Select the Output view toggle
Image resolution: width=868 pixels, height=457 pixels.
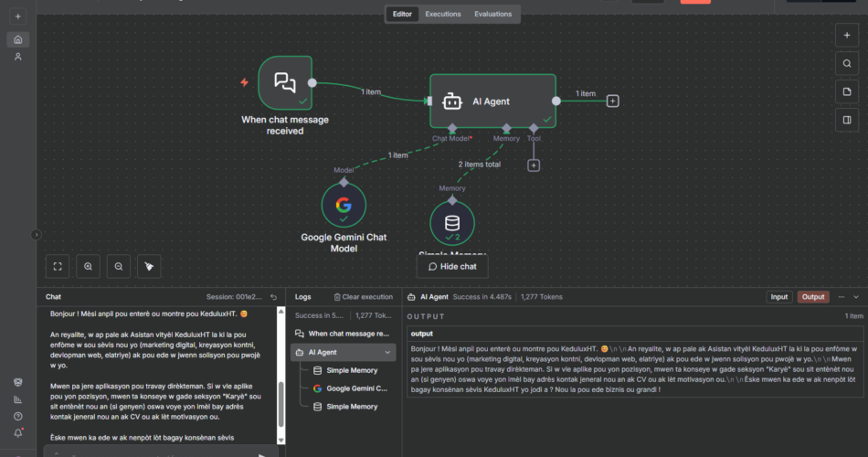tap(812, 297)
